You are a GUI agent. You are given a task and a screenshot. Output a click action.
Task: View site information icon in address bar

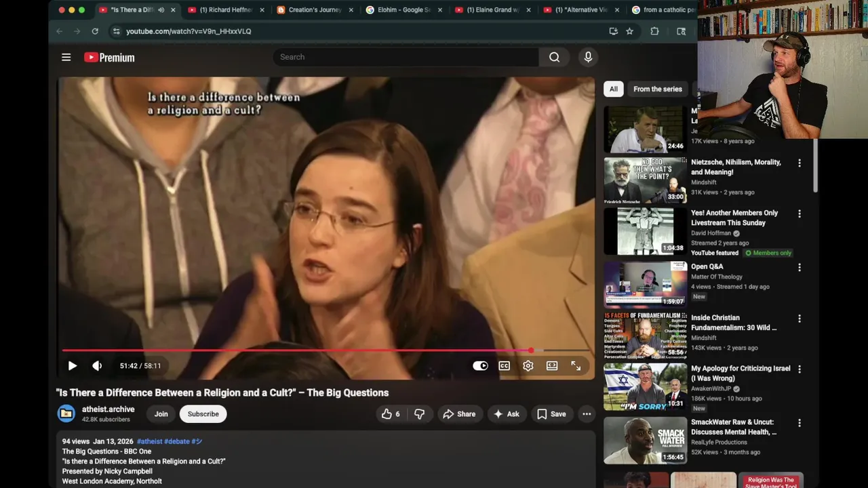116,31
